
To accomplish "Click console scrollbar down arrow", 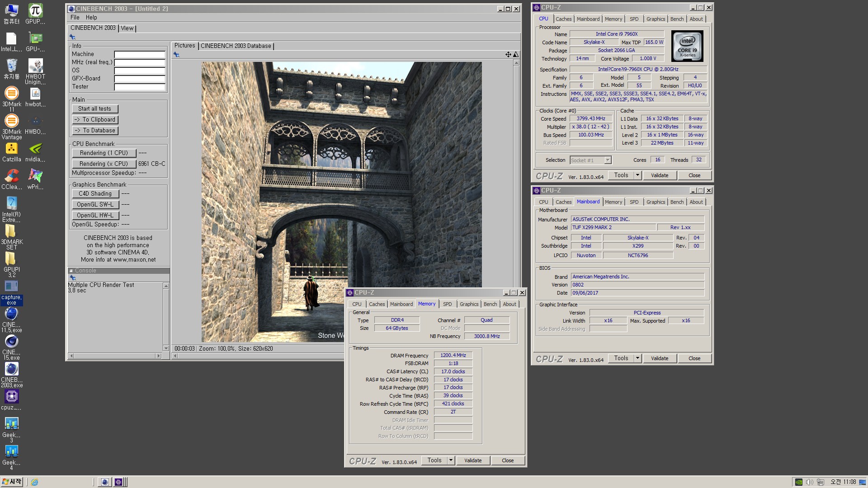I will point(166,348).
